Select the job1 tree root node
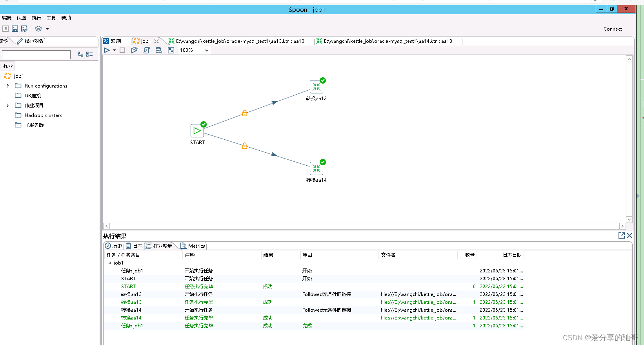 pyautogui.click(x=19, y=76)
